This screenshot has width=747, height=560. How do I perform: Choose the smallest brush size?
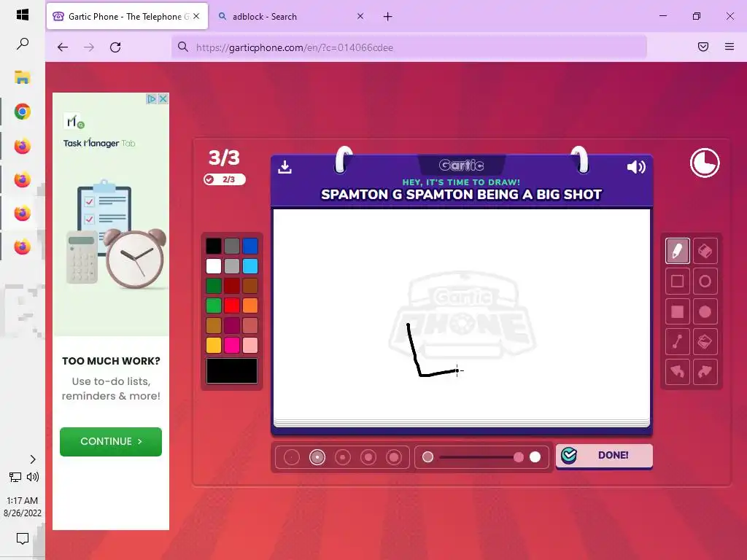click(292, 457)
